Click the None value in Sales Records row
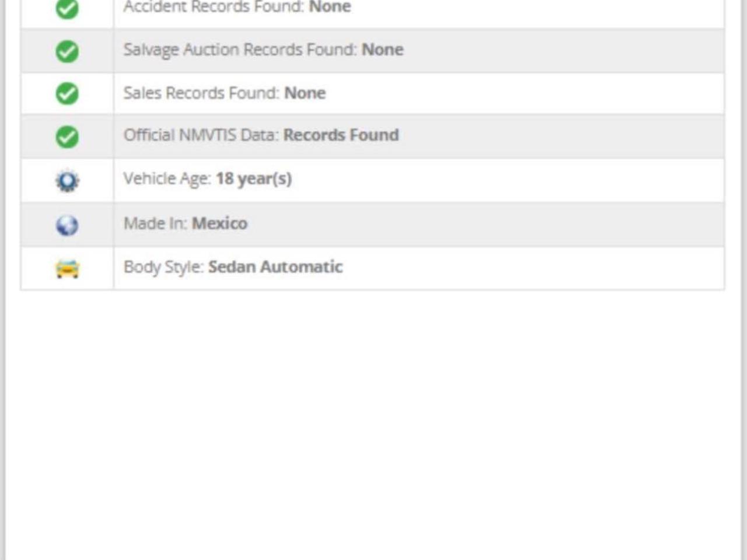Viewport: 747px width, 560px height. (305, 93)
